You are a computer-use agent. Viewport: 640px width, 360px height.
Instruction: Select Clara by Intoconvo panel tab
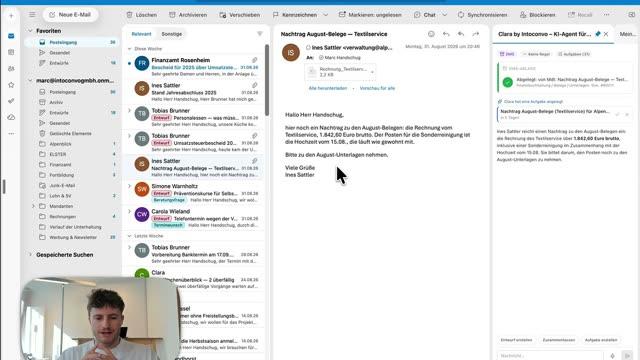click(544, 34)
